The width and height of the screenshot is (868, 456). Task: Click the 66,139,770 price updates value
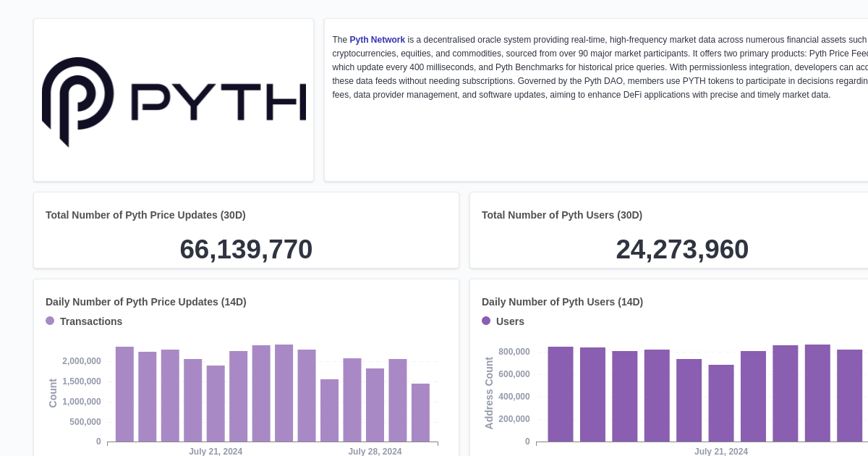[246, 249]
